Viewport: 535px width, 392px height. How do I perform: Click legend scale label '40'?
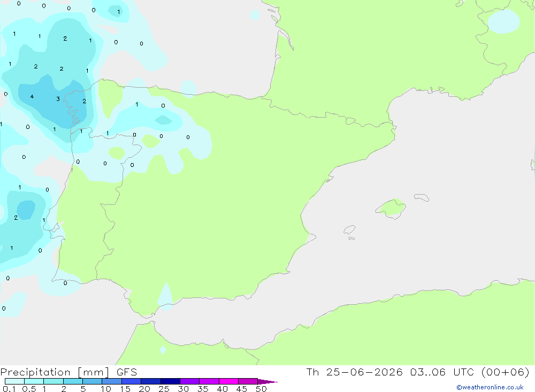click(222, 389)
